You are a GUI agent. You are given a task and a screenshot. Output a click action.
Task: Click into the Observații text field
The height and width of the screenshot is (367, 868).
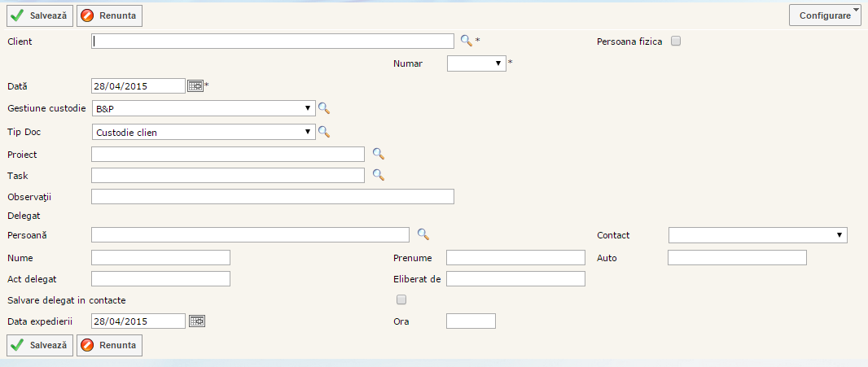click(272, 196)
